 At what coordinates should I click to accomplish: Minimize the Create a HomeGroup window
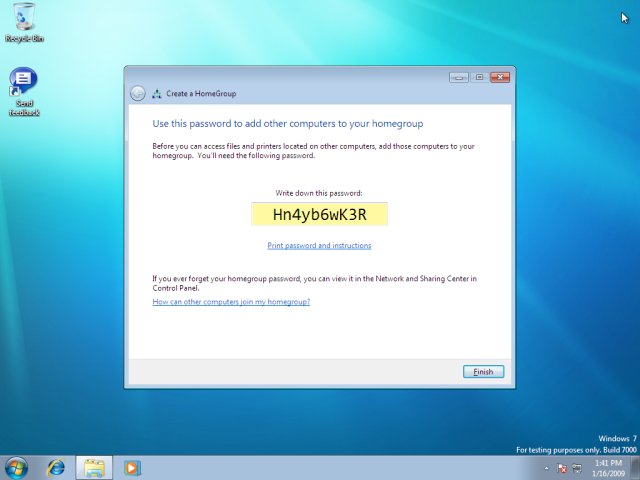[x=458, y=77]
